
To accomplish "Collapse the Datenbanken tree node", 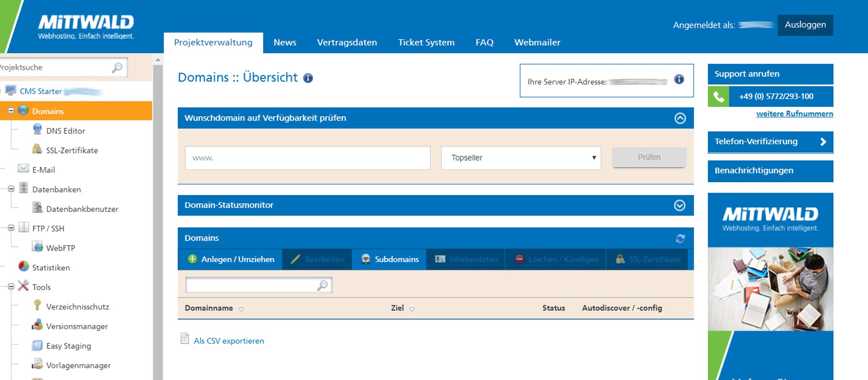I will pyautogui.click(x=11, y=189).
